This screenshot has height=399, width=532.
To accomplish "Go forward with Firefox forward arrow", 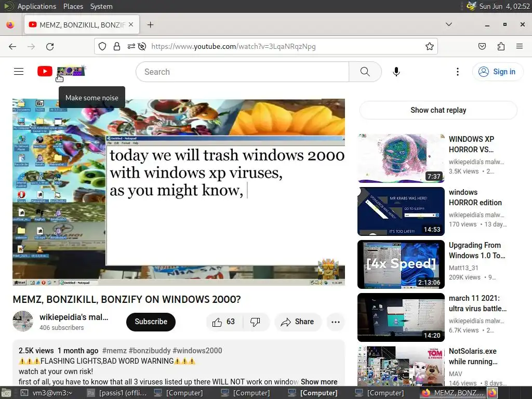I will pos(31,46).
